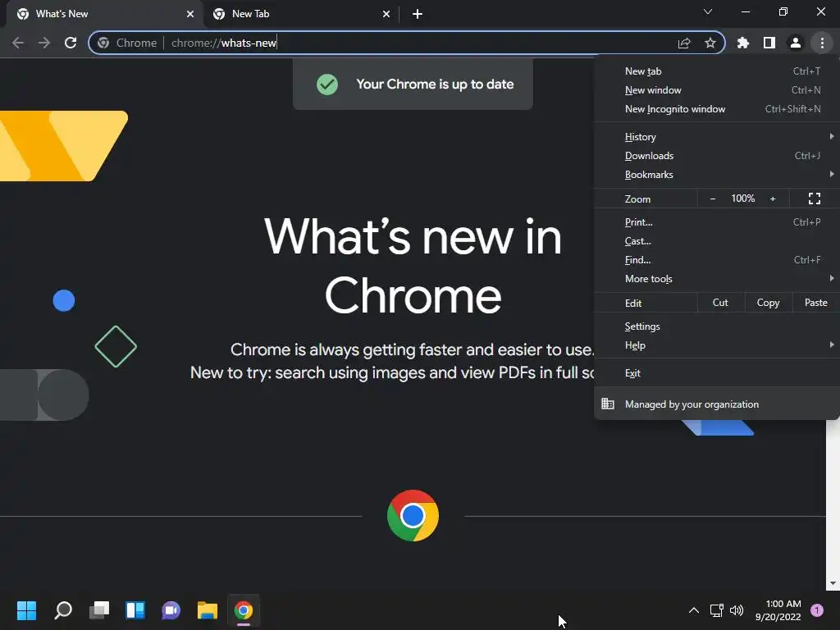Image resolution: width=840 pixels, height=630 pixels.
Task: Bookmark this tab with the star icon
Action: click(710, 43)
